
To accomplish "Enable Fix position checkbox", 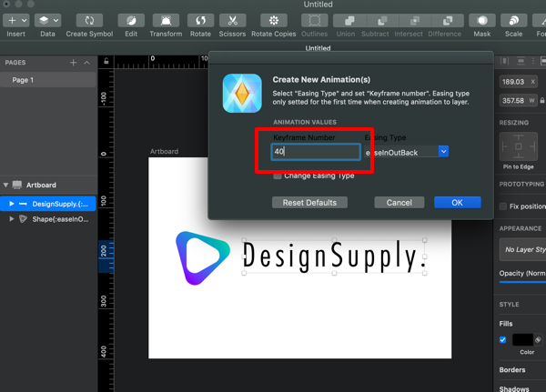I will [x=503, y=206].
